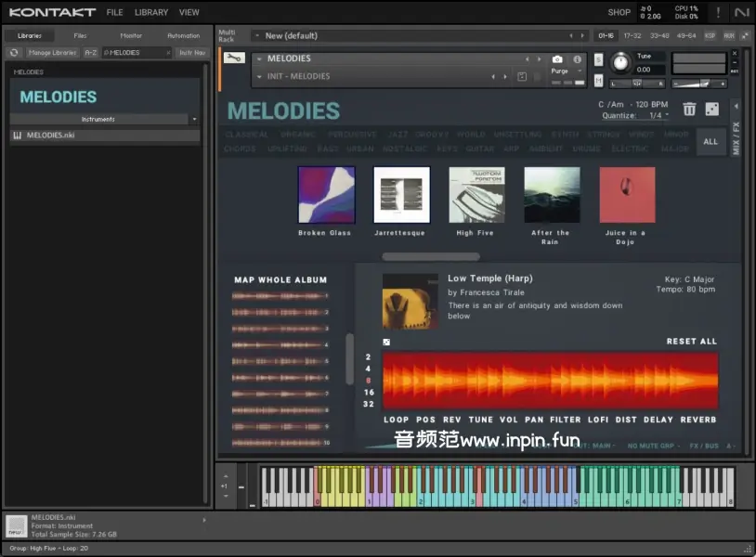
Task: Toggle the Solo button on the instrument
Action: pos(598,59)
